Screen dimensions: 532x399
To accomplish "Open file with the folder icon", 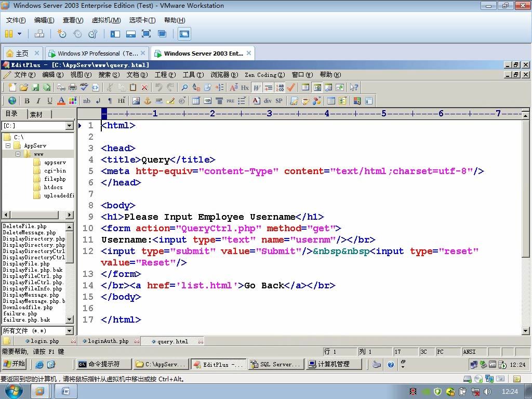I will 24,87.
